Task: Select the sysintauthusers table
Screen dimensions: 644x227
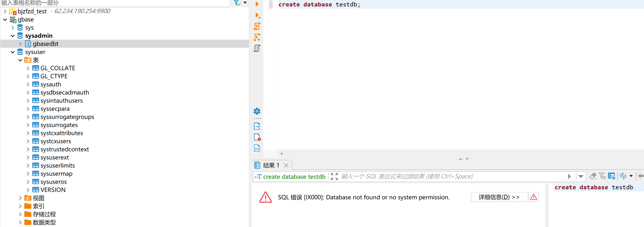Action: point(62,100)
